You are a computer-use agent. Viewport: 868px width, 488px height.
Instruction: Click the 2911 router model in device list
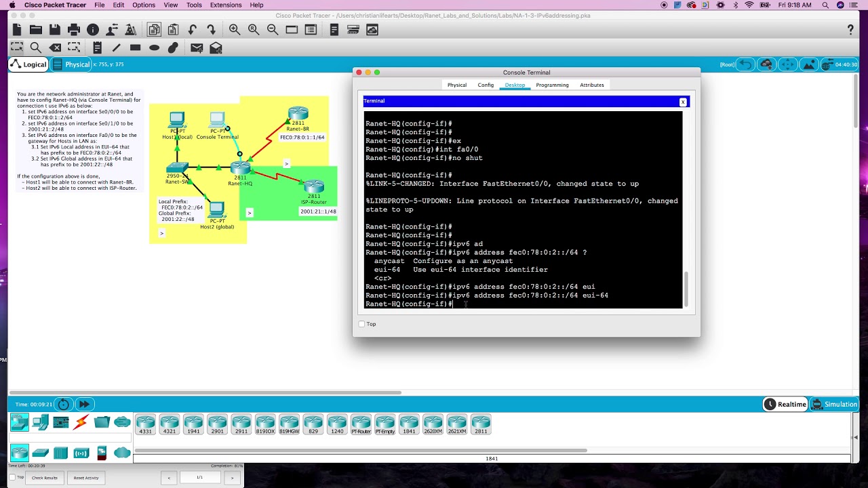click(x=241, y=424)
